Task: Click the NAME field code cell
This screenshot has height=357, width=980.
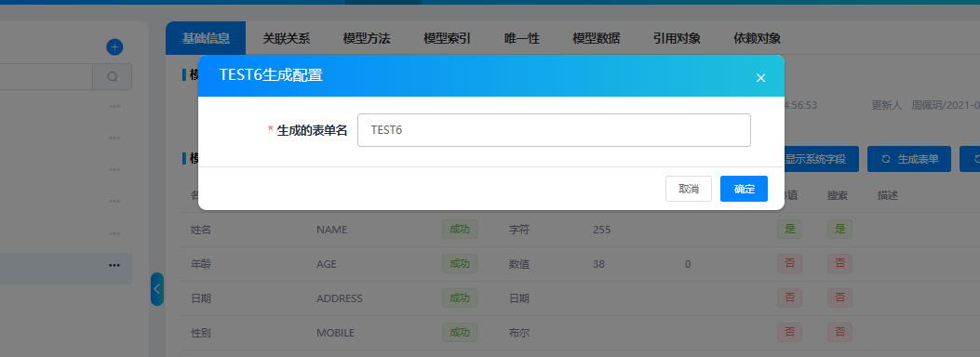Action: point(332,230)
